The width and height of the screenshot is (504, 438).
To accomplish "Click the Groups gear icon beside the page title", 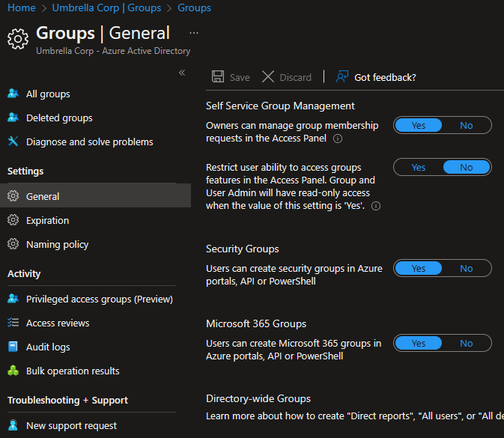I will 18,39.
